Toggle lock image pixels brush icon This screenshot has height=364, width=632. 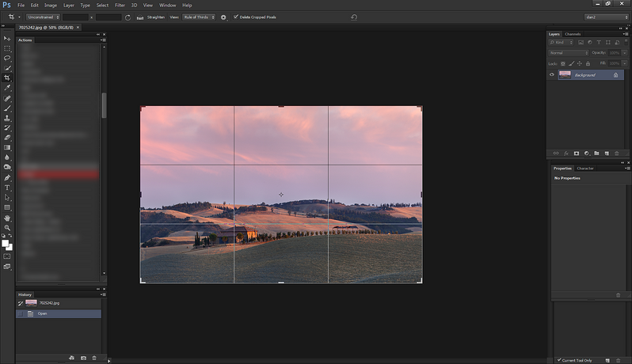click(x=571, y=63)
